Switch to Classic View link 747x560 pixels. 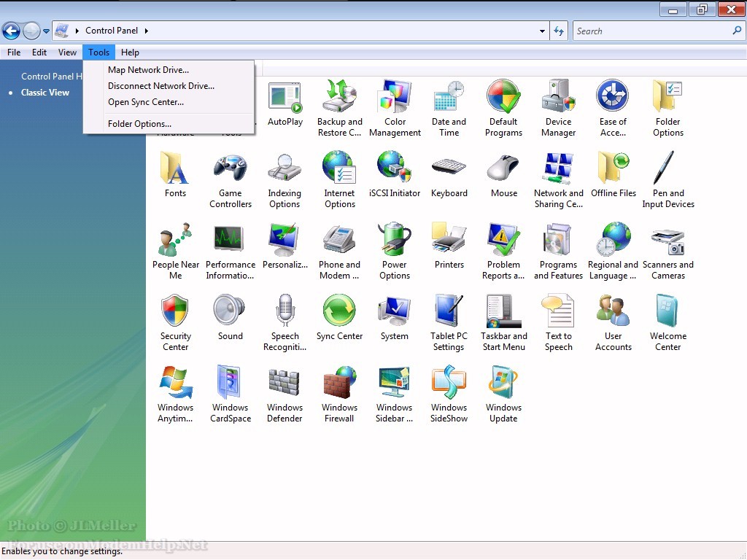(45, 93)
